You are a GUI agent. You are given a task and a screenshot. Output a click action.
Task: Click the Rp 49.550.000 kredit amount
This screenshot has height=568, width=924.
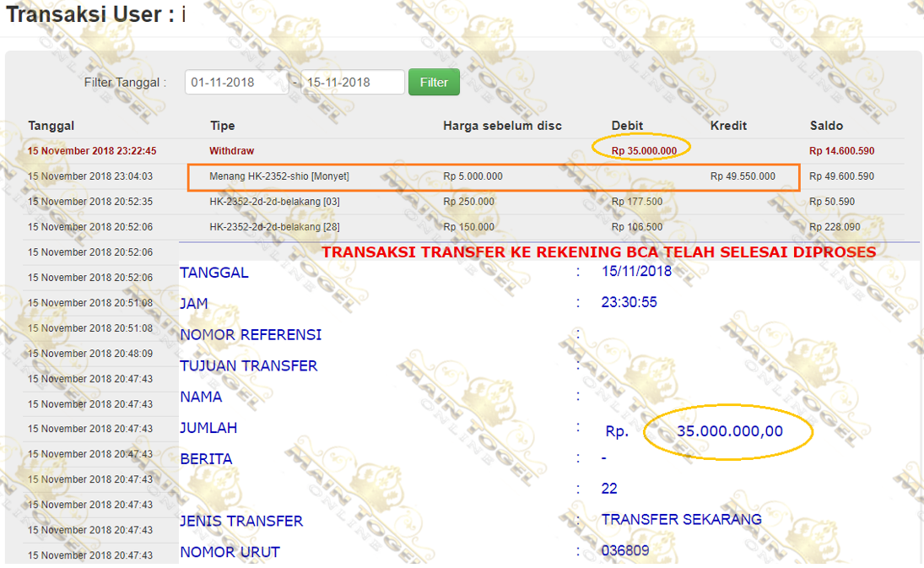(x=743, y=176)
